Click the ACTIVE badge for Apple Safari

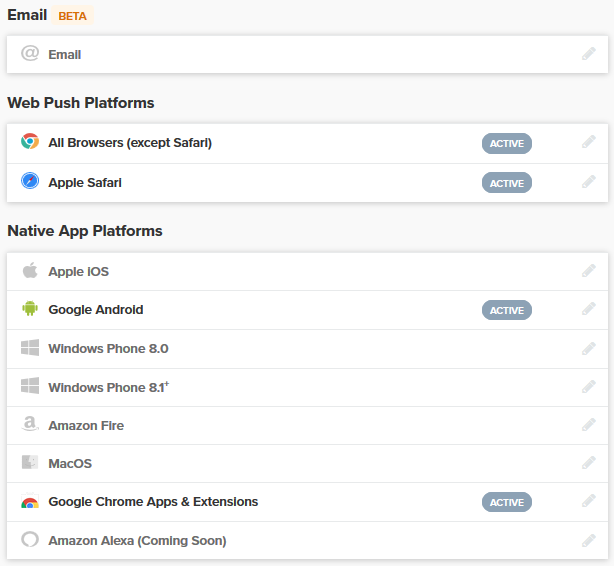point(506,183)
